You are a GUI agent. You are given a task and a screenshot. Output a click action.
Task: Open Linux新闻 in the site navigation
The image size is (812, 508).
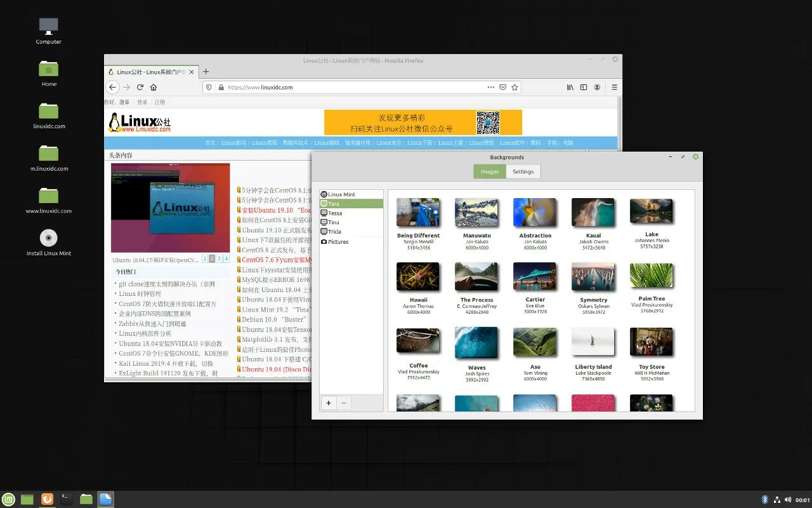point(233,143)
